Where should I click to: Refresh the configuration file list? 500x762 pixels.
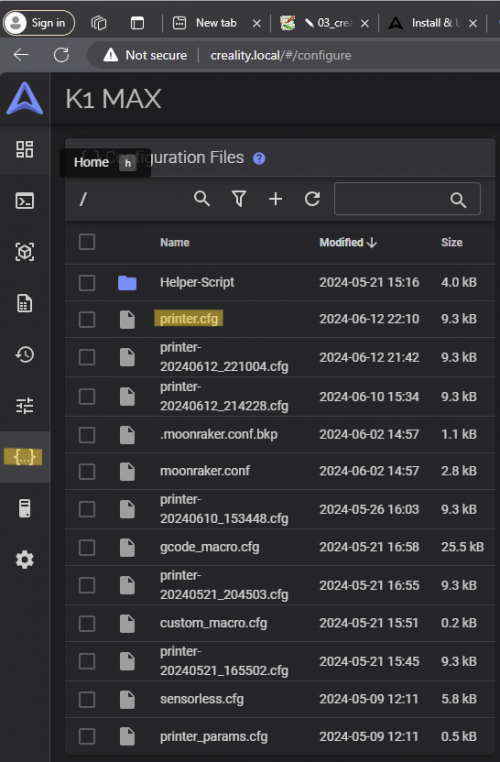pos(312,199)
